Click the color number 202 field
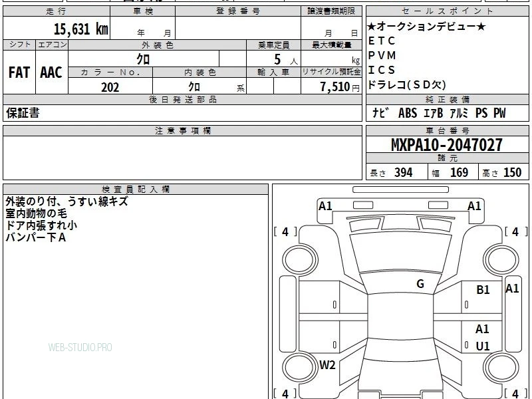 pyautogui.click(x=110, y=86)
